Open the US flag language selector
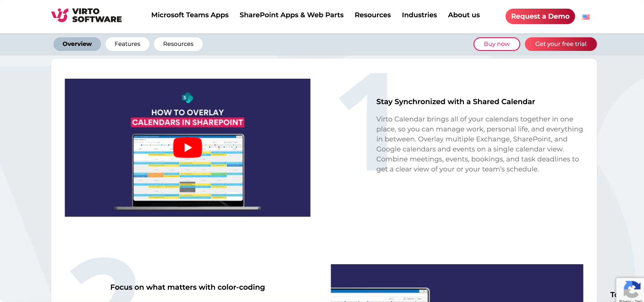The width and height of the screenshot is (644, 302). click(586, 17)
